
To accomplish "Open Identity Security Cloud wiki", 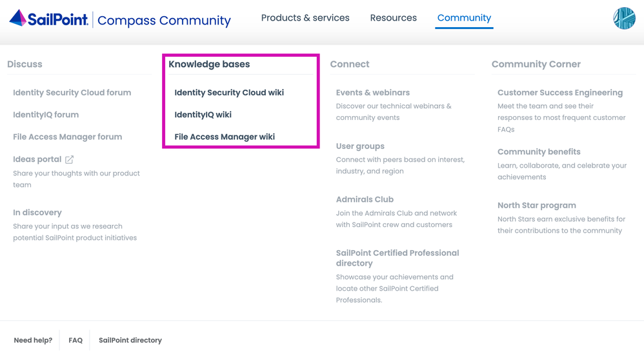I will coord(229,93).
